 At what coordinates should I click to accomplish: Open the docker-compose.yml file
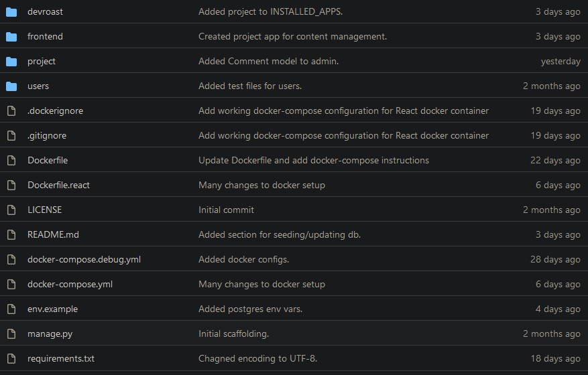click(70, 285)
